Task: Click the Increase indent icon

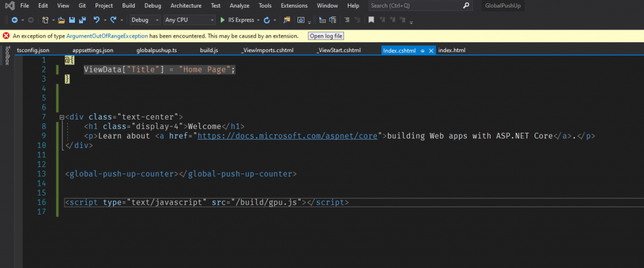Action: (x=333, y=20)
